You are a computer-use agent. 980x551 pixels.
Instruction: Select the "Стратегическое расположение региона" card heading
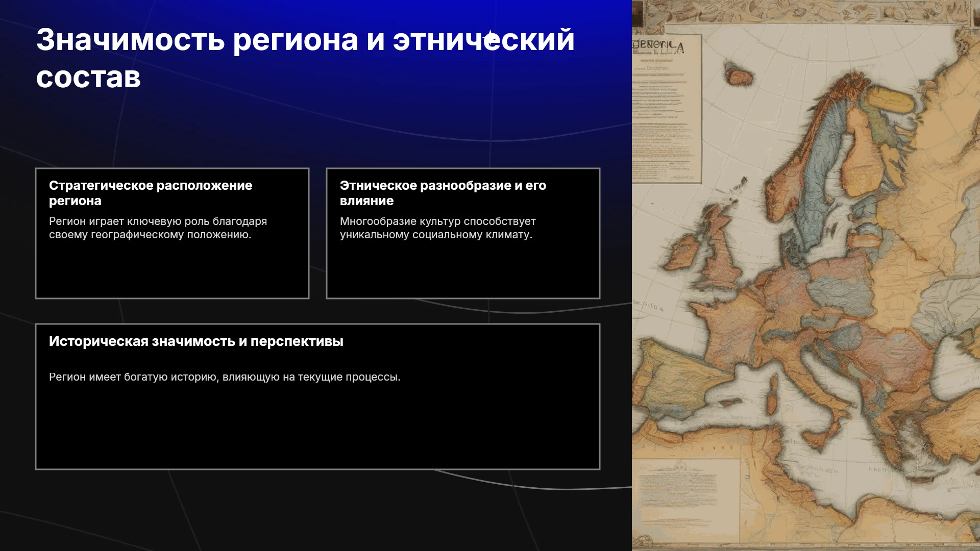151,193
